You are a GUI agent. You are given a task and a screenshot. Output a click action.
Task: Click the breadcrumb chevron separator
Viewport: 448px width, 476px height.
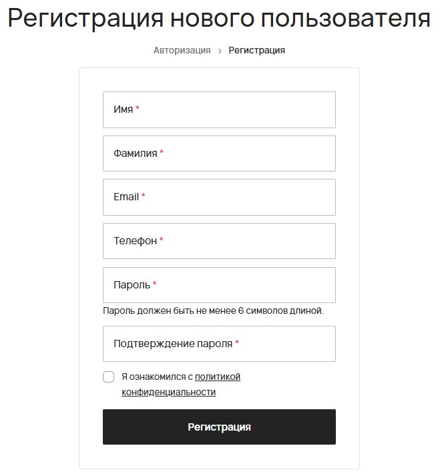(220, 51)
